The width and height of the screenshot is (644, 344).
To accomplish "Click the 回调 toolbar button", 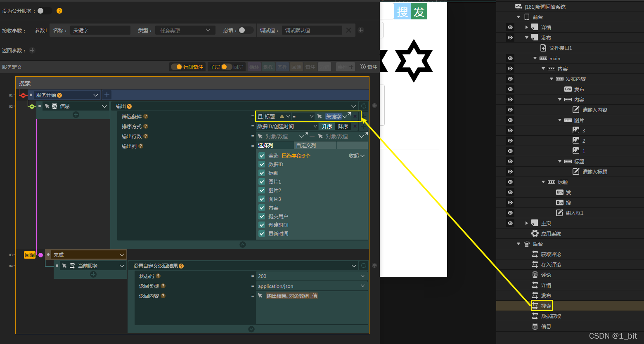I will 296,67.
